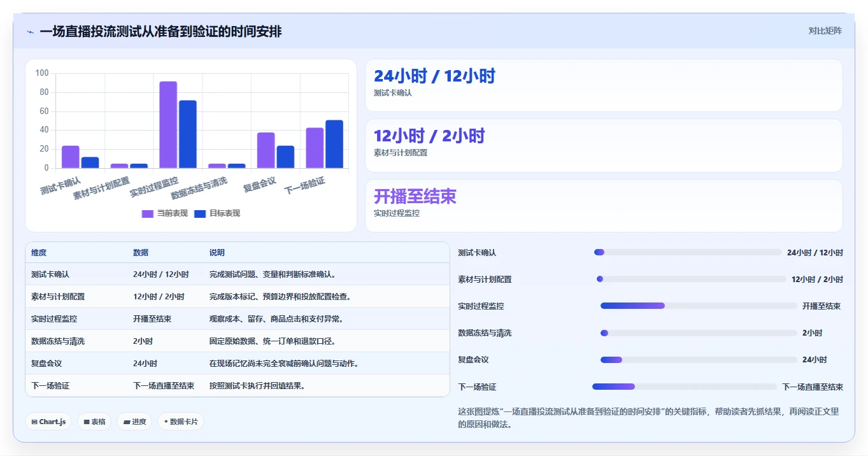The width and height of the screenshot is (868, 456).
Task: Click the 测试卡确认 table row name
Action: [x=50, y=274]
